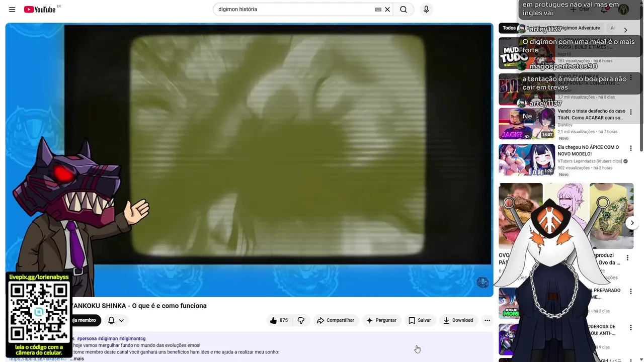Viewport: 644px width, 362px height.
Task: Open 'Vendo o triste desfecho do caso' title
Action: point(592,115)
